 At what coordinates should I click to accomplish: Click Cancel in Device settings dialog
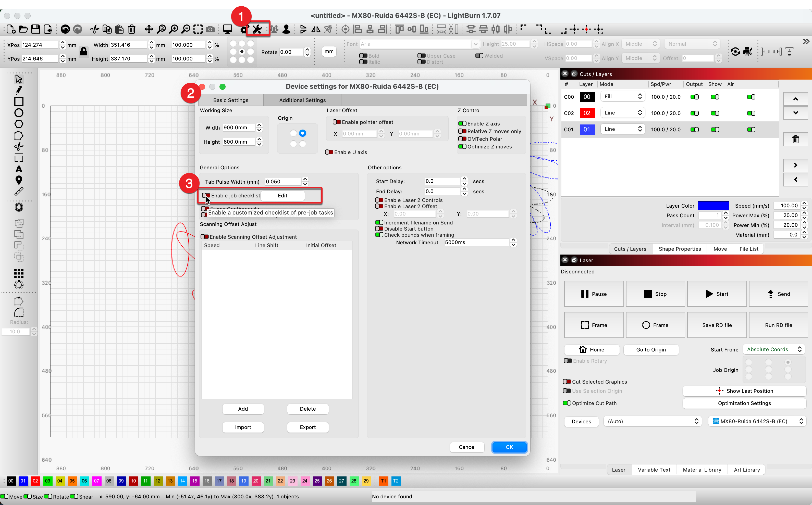click(467, 447)
